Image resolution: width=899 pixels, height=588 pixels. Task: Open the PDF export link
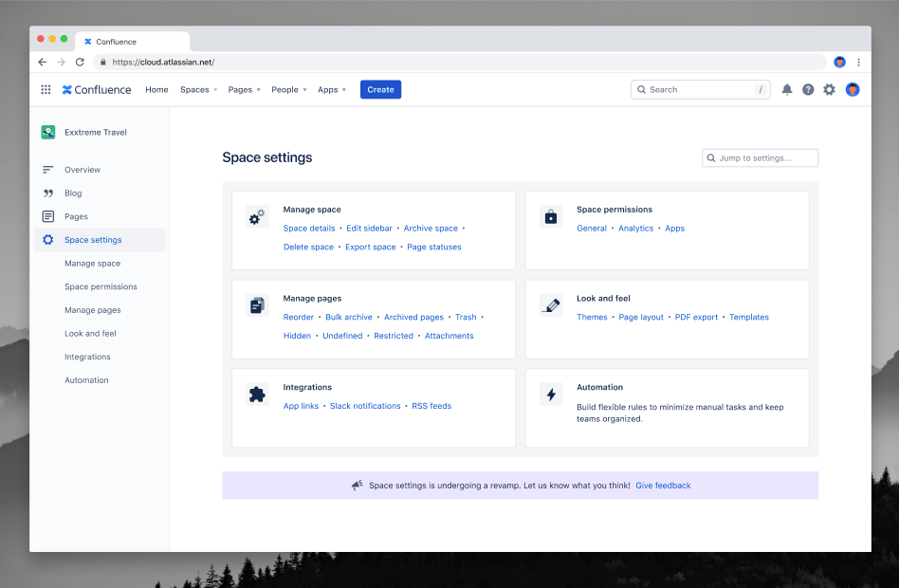tap(696, 317)
